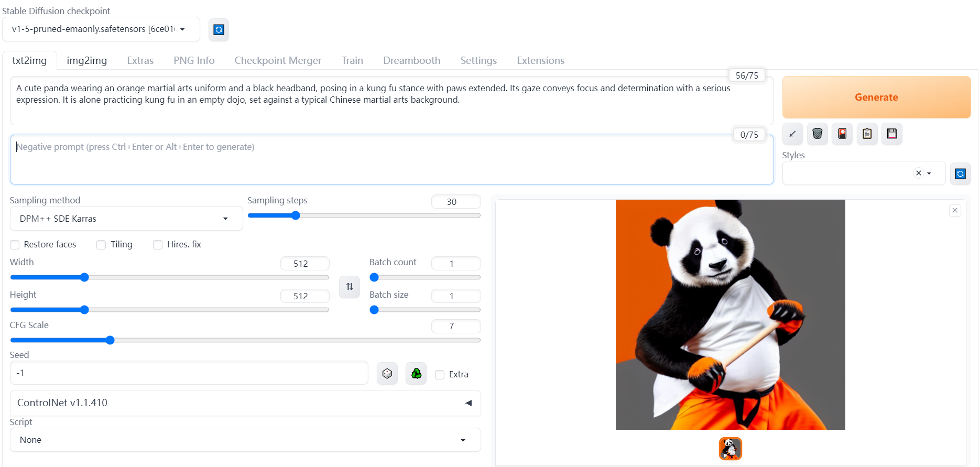The height and width of the screenshot is (467, 980).
Task: Show extra networks with the red card icon
Action: click(842, 134)
